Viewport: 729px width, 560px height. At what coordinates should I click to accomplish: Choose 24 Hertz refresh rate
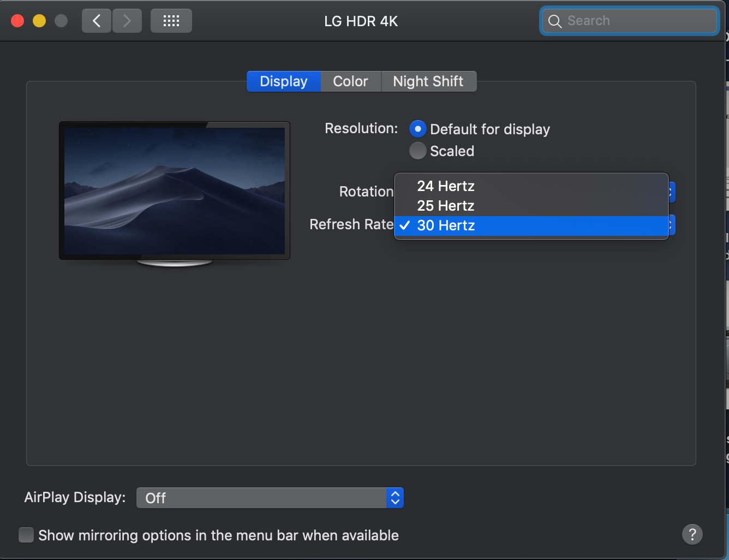coord(531,186)
